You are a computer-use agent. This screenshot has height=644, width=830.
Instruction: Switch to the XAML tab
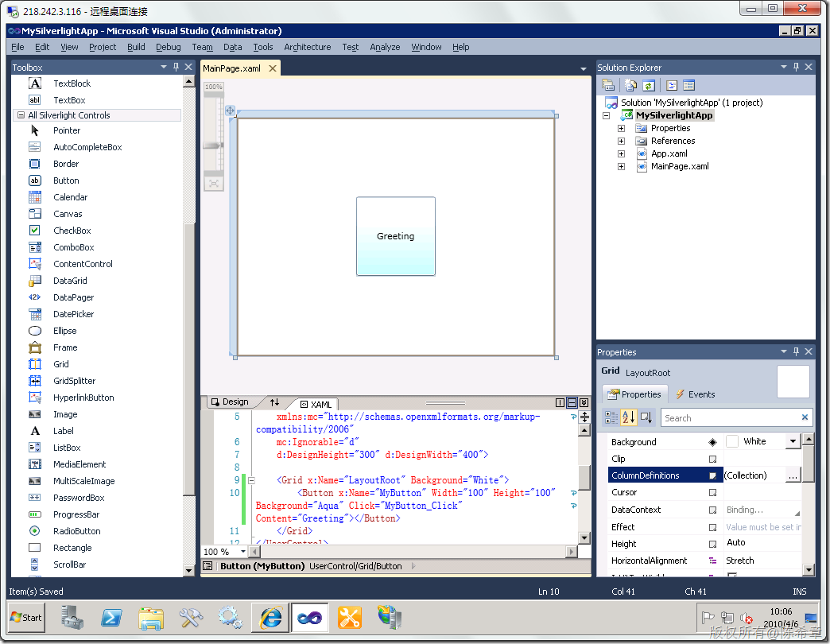point(316,404)
